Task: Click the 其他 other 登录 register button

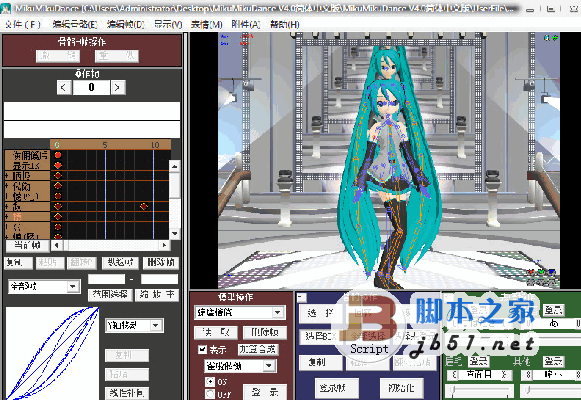Action: 554,361
